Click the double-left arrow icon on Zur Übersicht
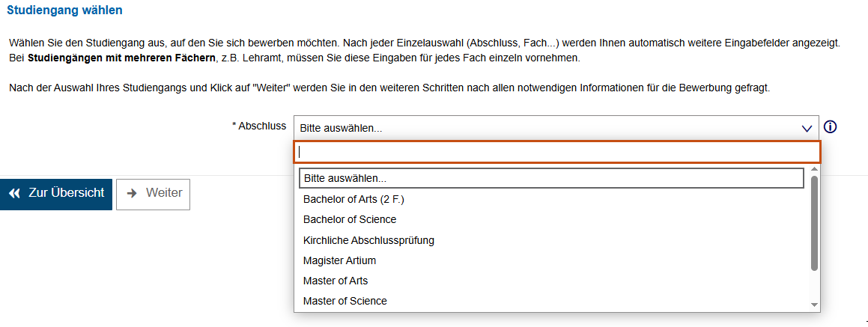 15,194
